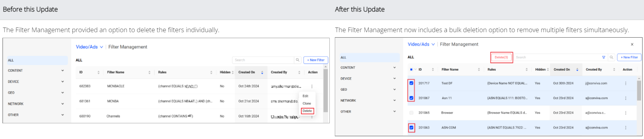Check the checkbox for Browser filter 201065
The width and height of the screenshot is (644, 139).
(x=411, y=113)
